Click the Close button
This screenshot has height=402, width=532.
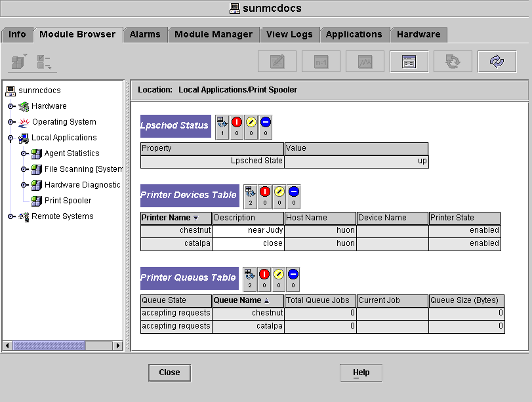170,373
